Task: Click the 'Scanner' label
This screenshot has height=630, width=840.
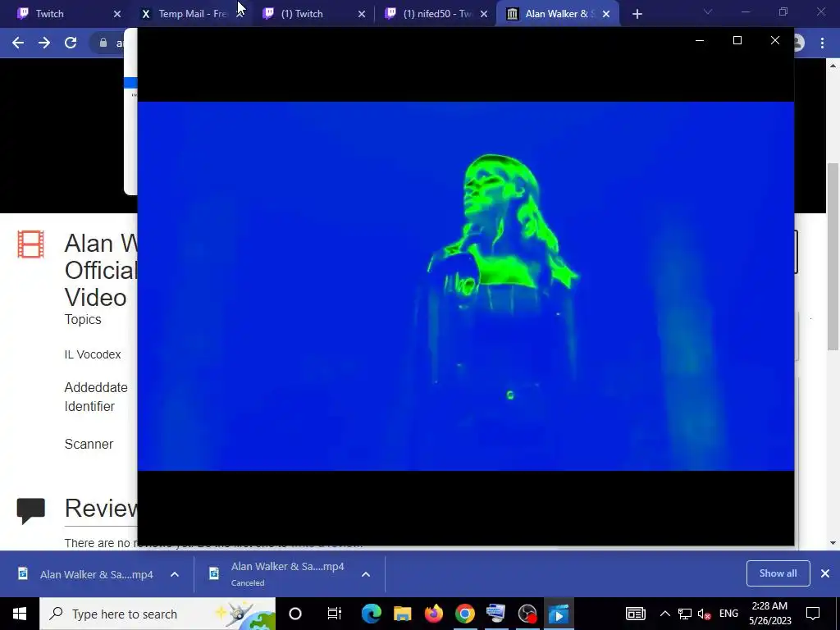Action: [89, 444]
